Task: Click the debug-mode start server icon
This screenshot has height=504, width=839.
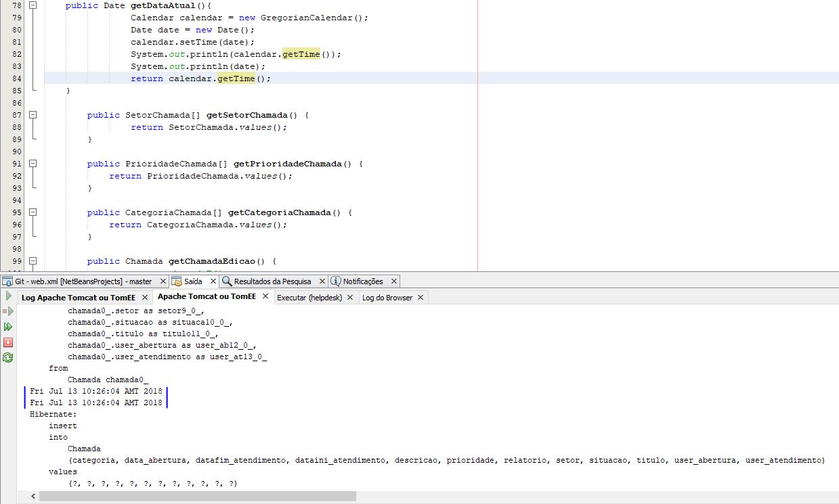Action: 8,311
